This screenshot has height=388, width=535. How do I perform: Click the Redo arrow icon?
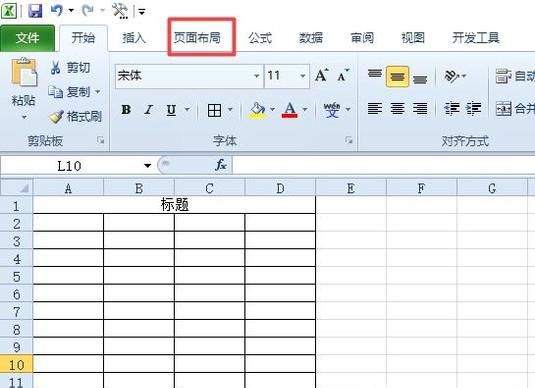pyautogui.click(x=88, y=10)
